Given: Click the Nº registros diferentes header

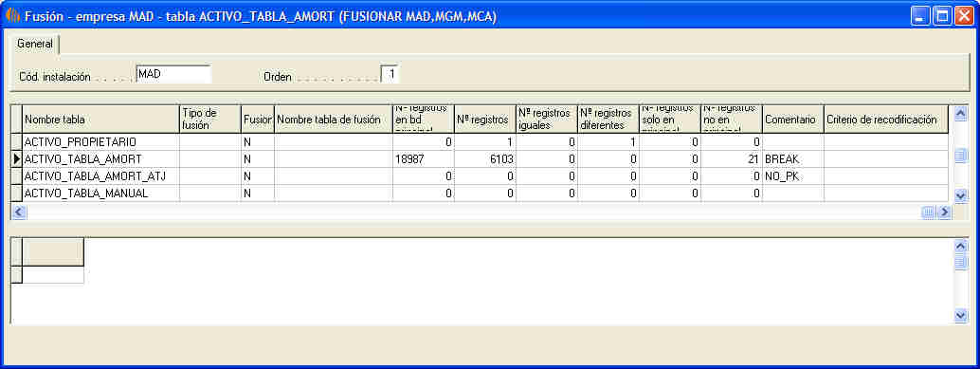Looking at the screenshot, I should [x=608, y=119].
